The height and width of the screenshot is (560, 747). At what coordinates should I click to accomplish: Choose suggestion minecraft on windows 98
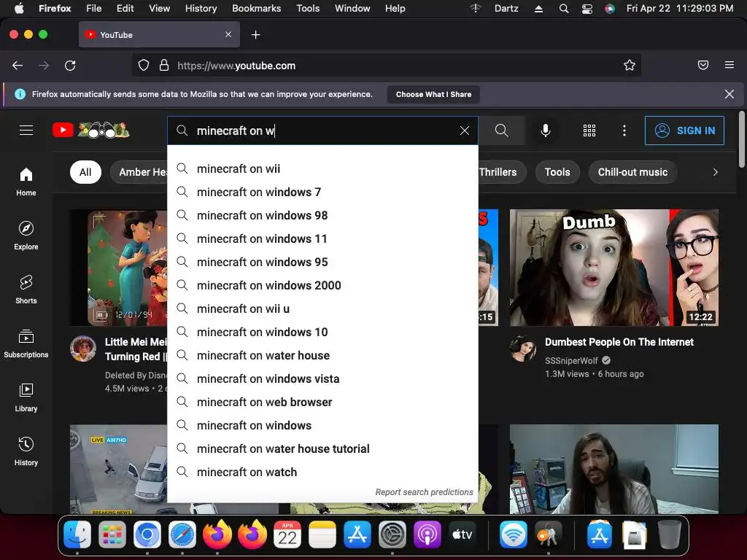click(x=322, y=215)
